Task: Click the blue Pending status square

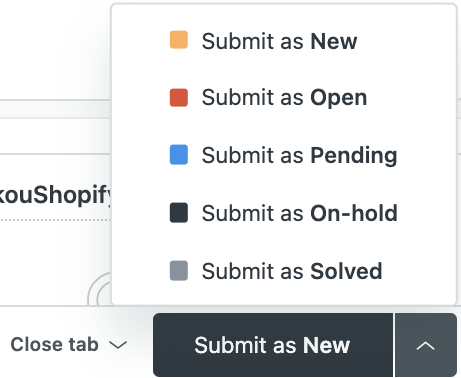Action: tap(179, 155)
